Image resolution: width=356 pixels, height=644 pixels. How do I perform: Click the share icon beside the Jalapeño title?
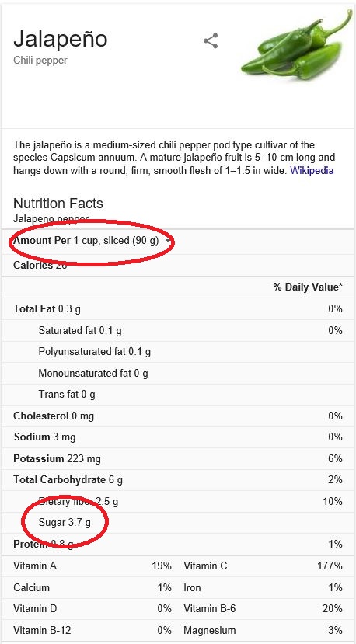[x=211, y=41]
